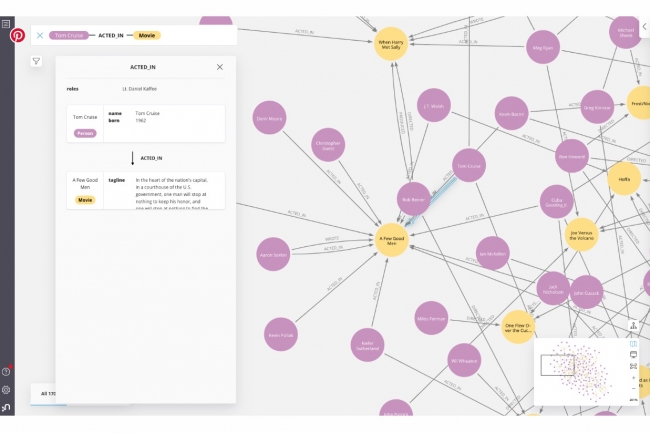Select the Kiefer Sutherland node

tap(367, 345)
